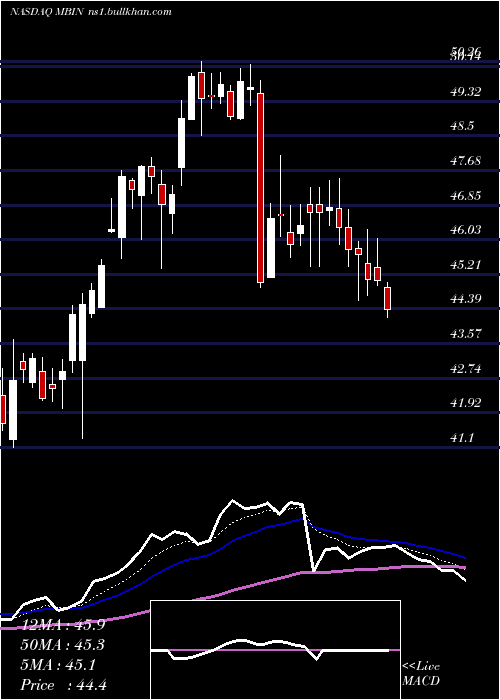Click the MACD inset chart panel

click(x=275, y=650)
